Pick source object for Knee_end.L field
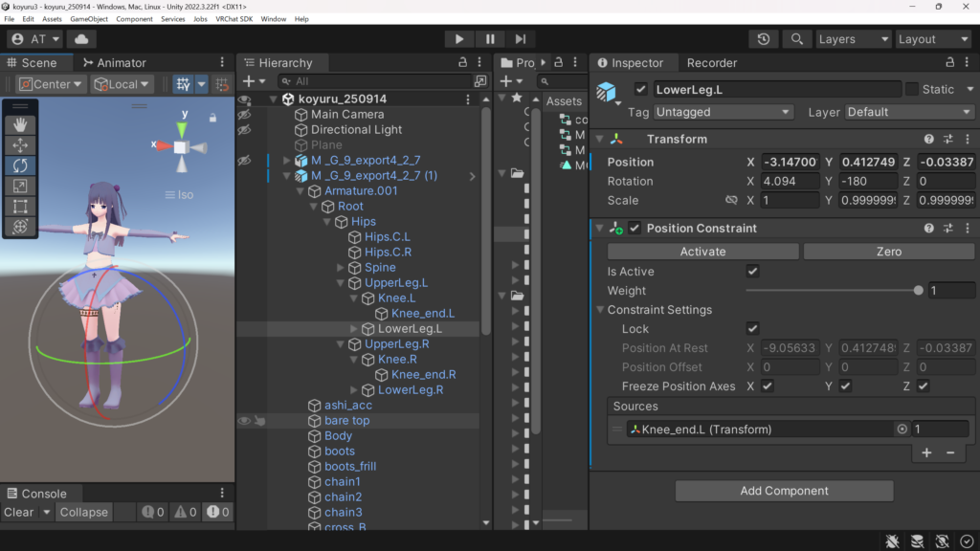Image resolution: width=980 pixels, height=551 pixels. pos(902,430)
